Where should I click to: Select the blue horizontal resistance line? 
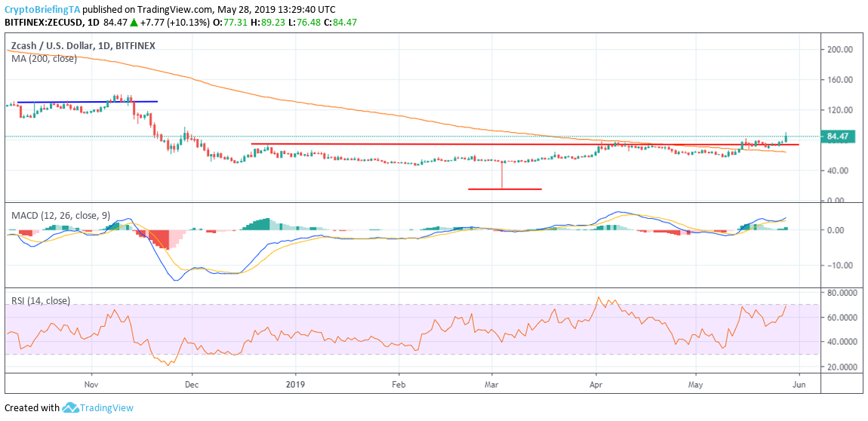(88, 102)
